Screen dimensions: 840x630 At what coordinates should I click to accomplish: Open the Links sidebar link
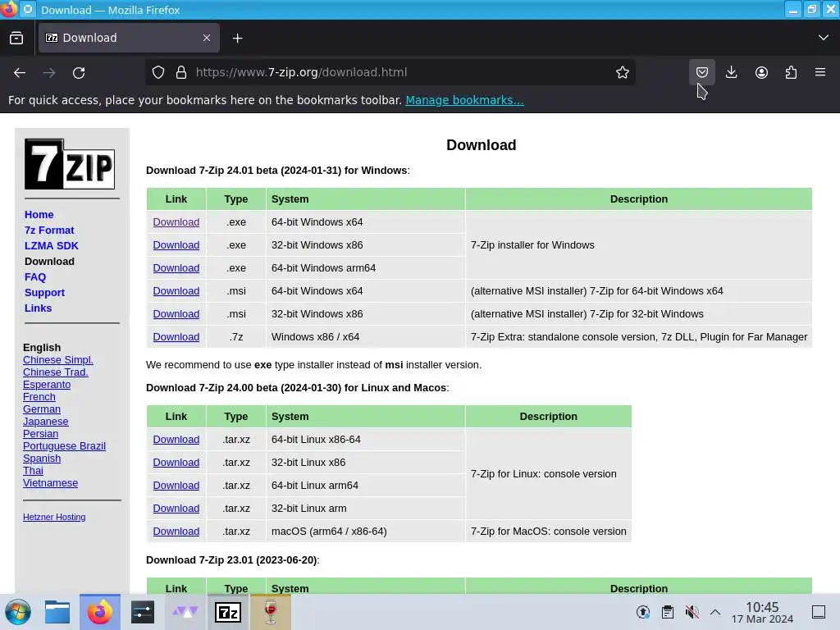[x=38, y=308]
